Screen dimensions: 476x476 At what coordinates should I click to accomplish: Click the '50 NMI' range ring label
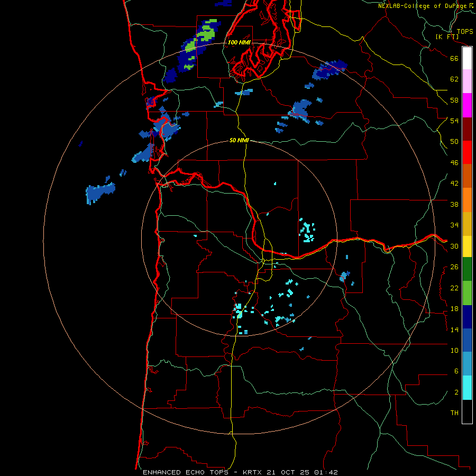click(239, 140)
